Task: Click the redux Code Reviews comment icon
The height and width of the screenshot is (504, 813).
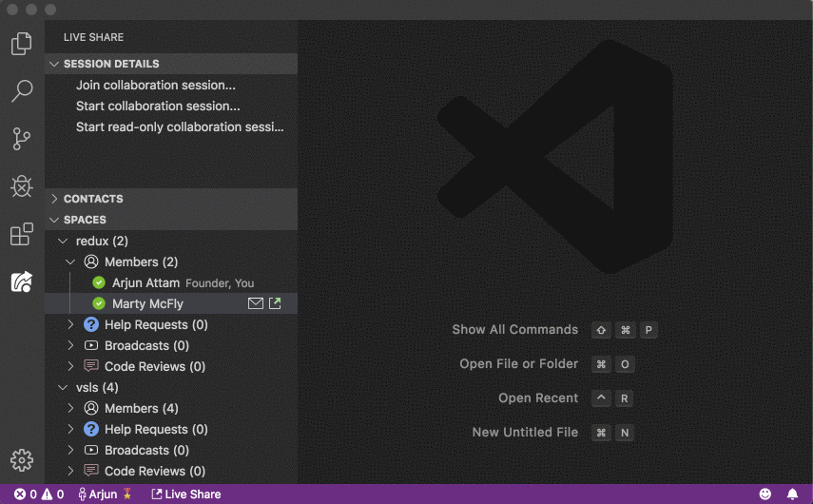Action: tap(91, 366)
